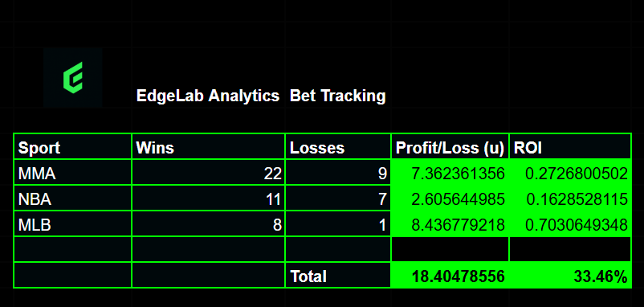The height and width of the screenshot is (307, 644).
Task: Select NBA wins value 11
Action: [x=208, y=199]
